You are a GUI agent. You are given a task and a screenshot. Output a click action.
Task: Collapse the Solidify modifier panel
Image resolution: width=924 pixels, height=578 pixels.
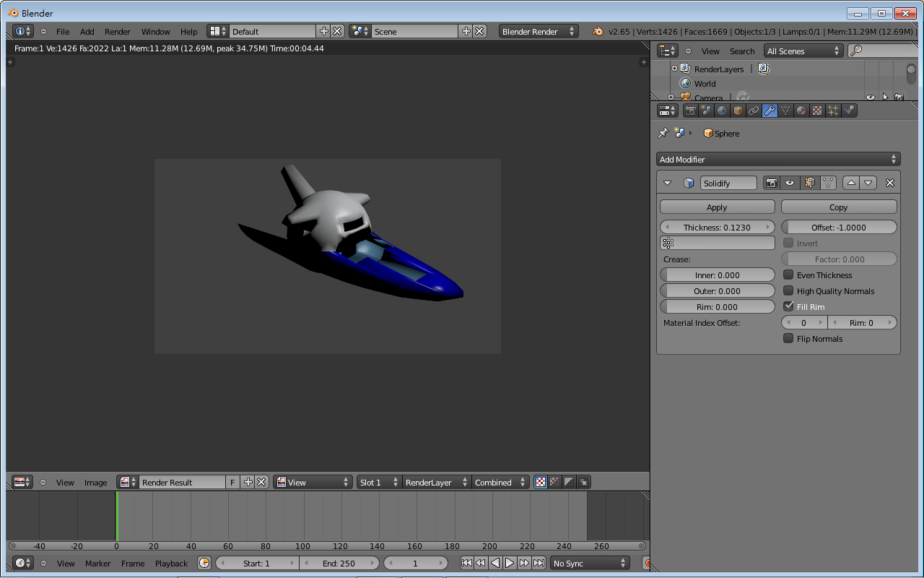[667, 183]
